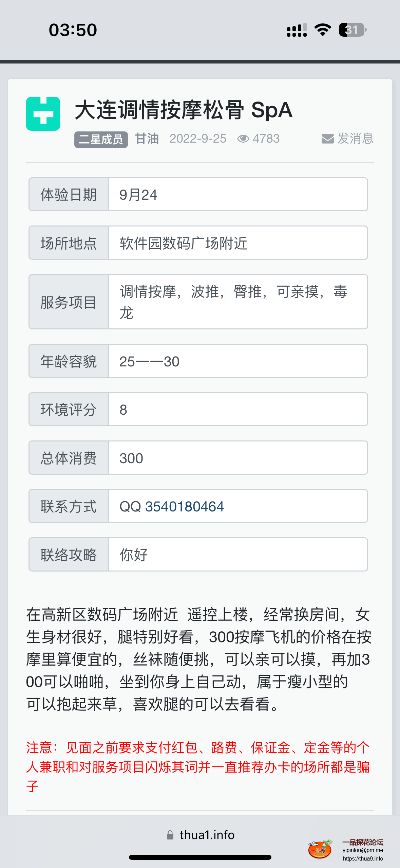Tap the 03:50 status bar clock

pos(73,30)
